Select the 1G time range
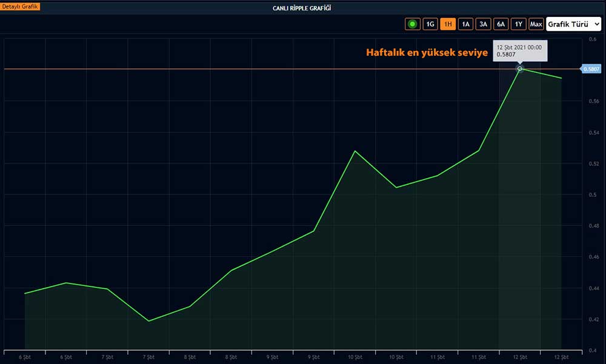The image size is (606, 364). coord(430,24)
